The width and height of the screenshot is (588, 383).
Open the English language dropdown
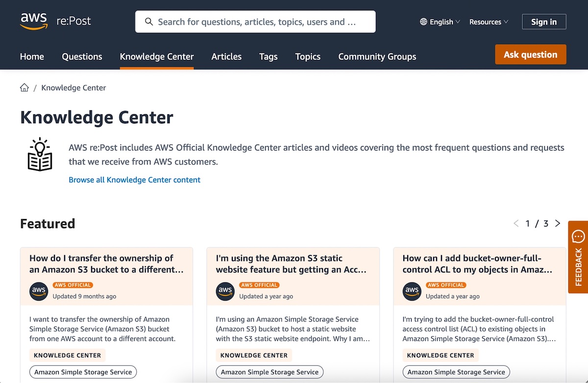click(440, 22)
